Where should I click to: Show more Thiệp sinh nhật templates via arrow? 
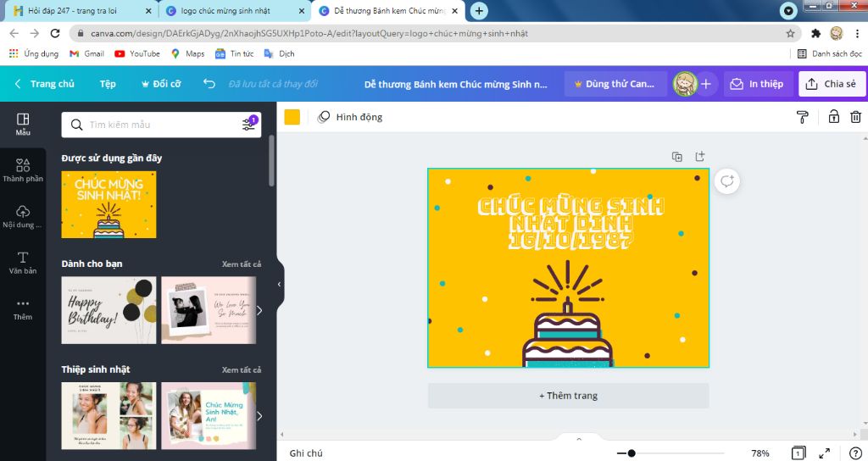[259, 415]
